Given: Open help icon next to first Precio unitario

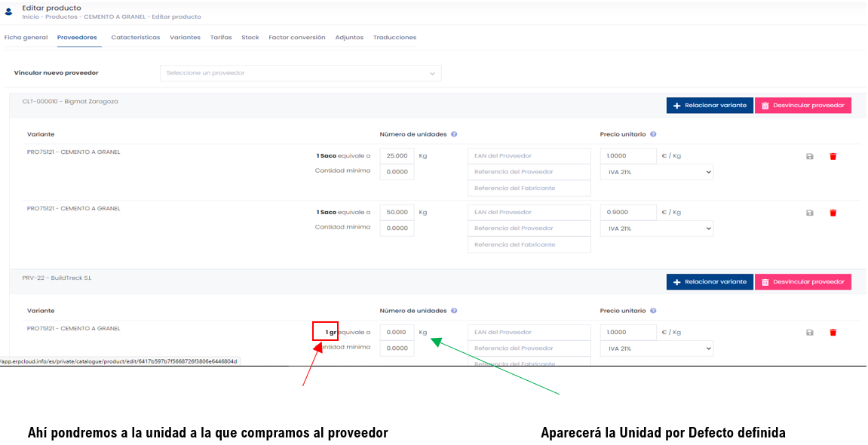Looking at the screenshot, I should [653, 134].
